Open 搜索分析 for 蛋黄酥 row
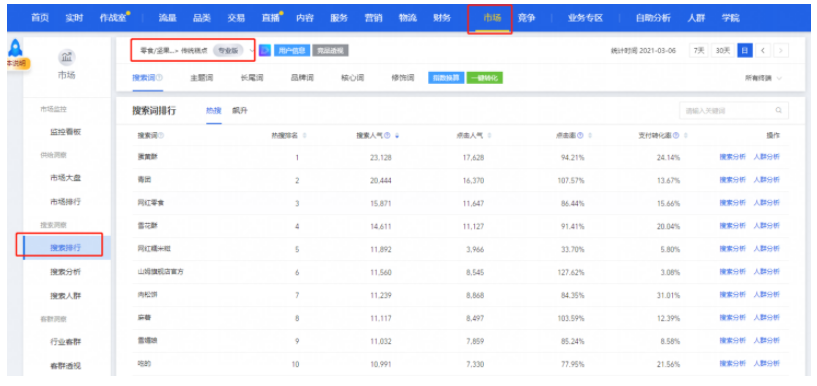Image resolution: width=817 pixels, height=386 pixels. (x=733, y=157)
